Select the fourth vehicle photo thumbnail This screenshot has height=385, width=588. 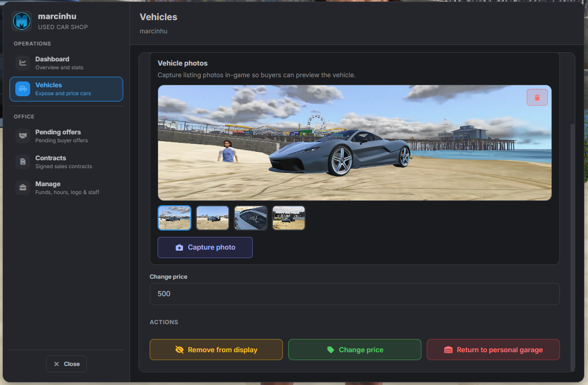point(289,218)
